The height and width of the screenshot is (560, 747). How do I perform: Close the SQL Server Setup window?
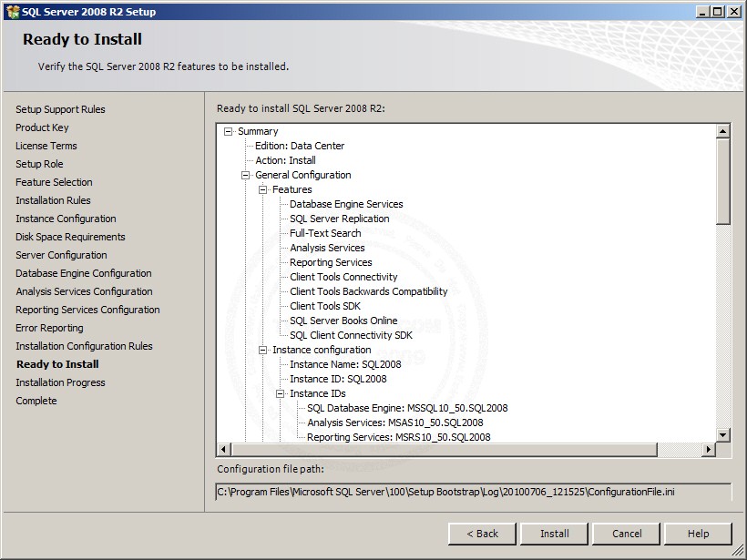tap(734, 12)
